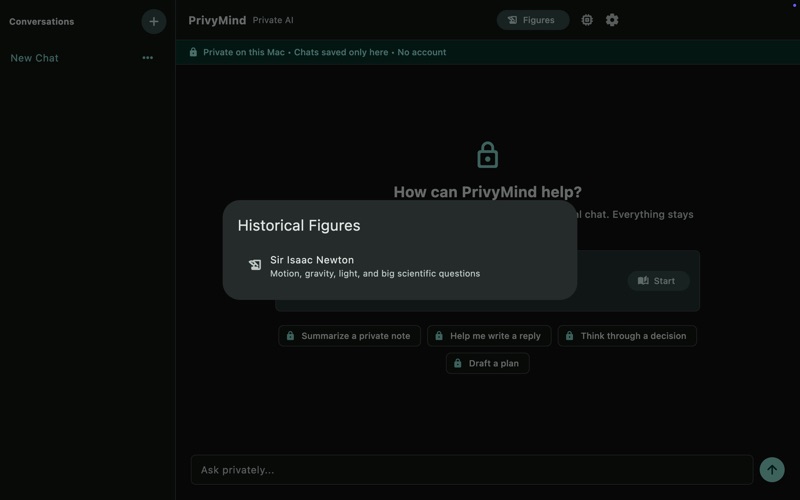Open settings gear icon
This screenshot has width=800, height=500.
click(612, 20)
